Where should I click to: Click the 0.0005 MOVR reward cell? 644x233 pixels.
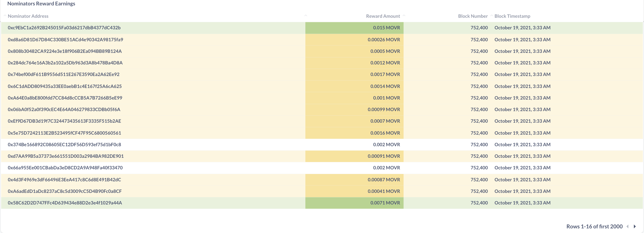tap(354, 51)
